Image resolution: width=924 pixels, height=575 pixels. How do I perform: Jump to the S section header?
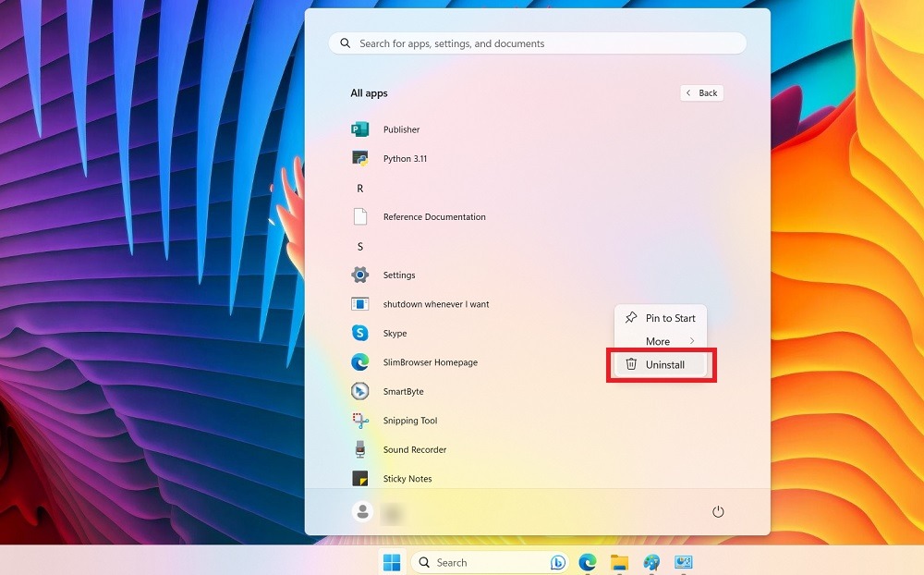click(x=359, y=246)
